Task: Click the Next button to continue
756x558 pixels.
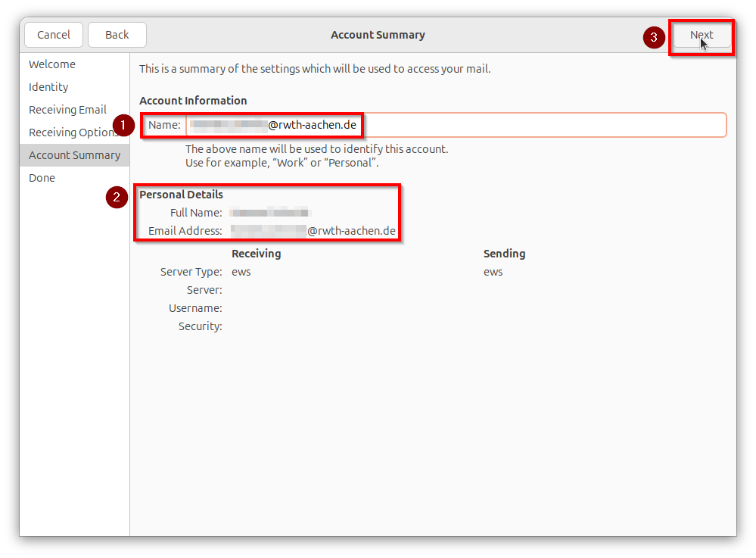Action: pyautogui.click(x=701, y=35)
